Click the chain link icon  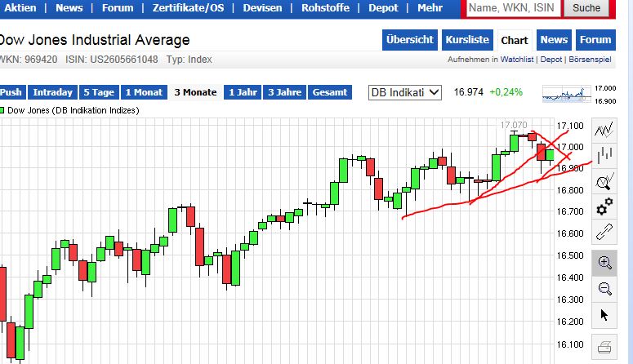(x=604, y=232)
